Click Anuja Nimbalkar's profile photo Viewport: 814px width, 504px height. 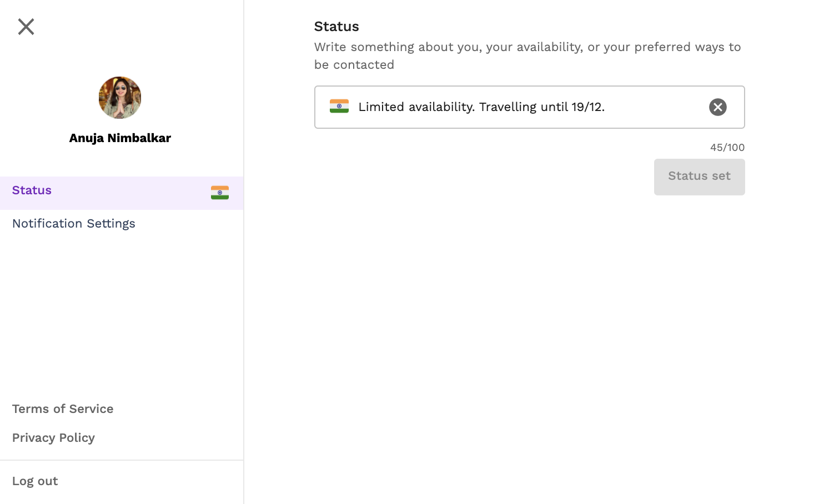pos(120,98)
